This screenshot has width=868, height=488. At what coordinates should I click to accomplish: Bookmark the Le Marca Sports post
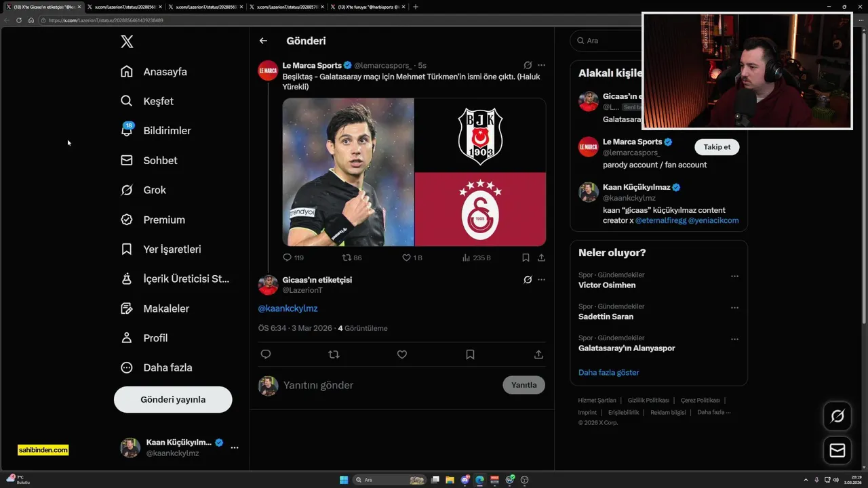(x=526, y=258)
